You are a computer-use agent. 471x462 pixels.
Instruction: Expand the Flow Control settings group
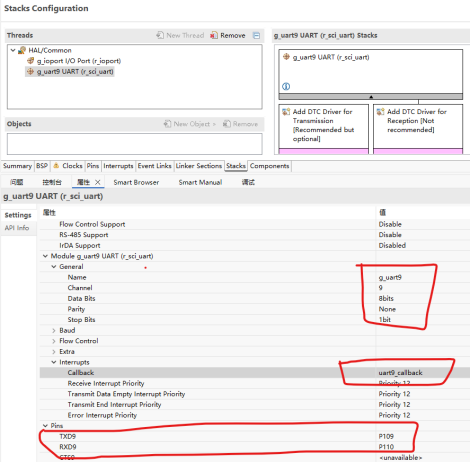coord(54,341)
